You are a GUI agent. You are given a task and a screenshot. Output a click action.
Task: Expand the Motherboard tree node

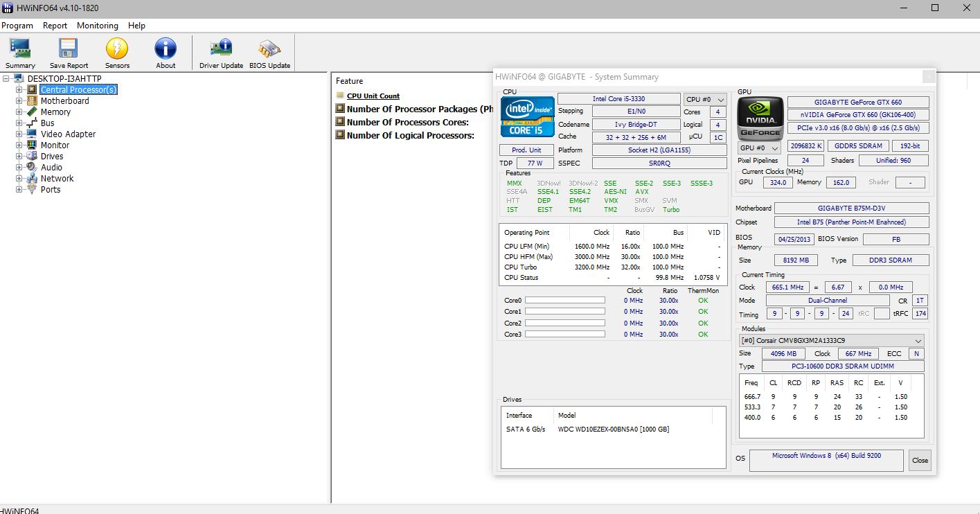19,100
